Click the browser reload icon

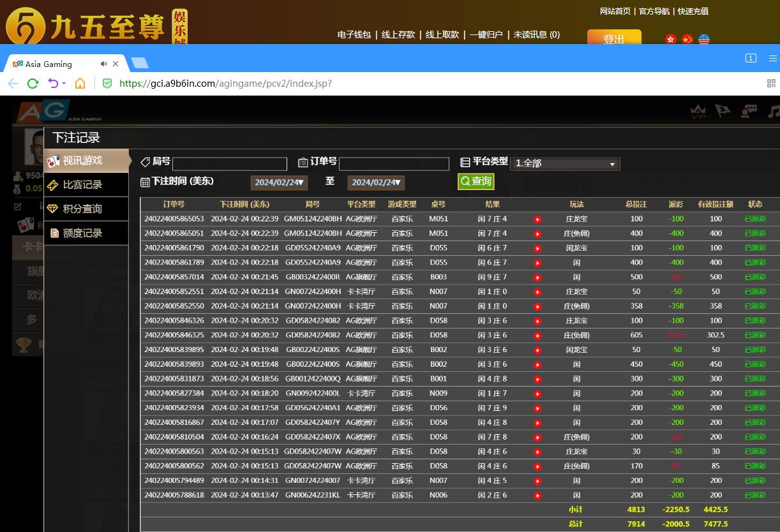33,84
